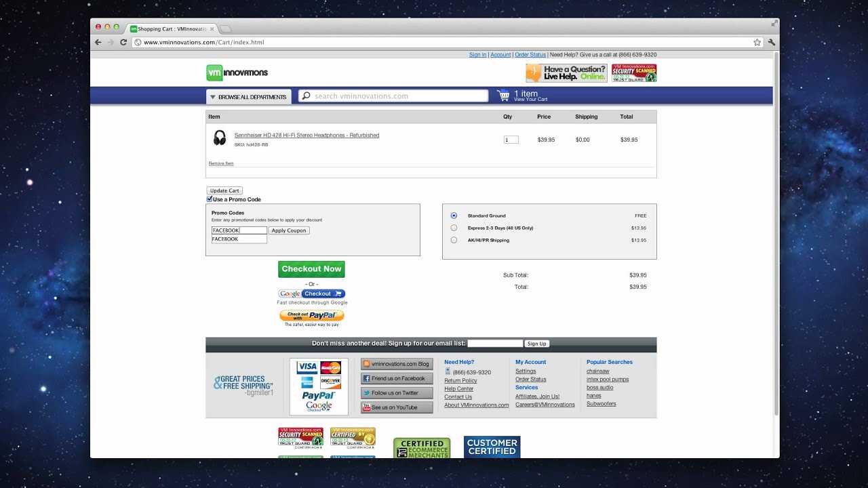Click Careers@VMInnovations link
The image size is (868, 488).
pyautogui.click(x=545, y=405)
